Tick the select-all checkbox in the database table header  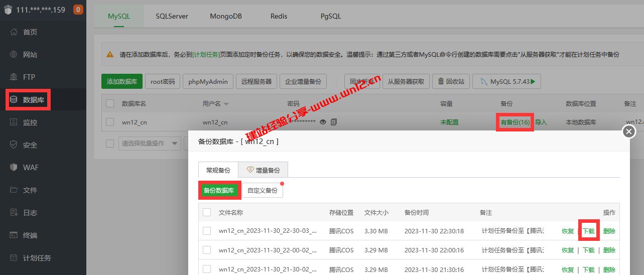click(110, 103)
